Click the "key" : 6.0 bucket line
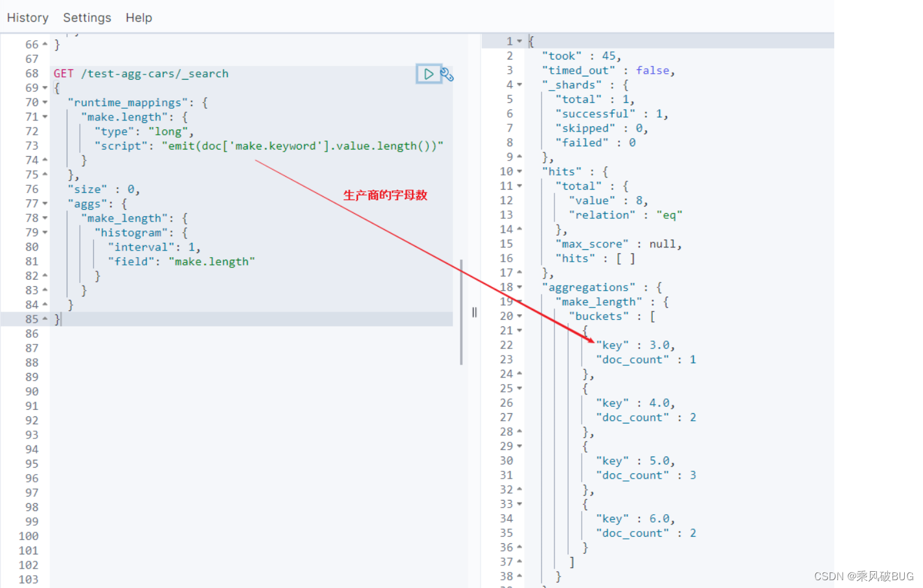Viewport: 923px width, 588px height. 636,519
